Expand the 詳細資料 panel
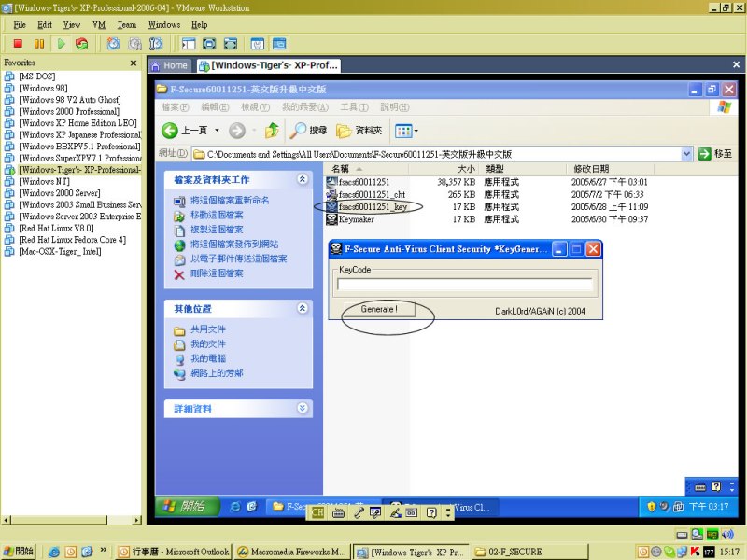This screenshot has width=747, height=560. point(302,408)
